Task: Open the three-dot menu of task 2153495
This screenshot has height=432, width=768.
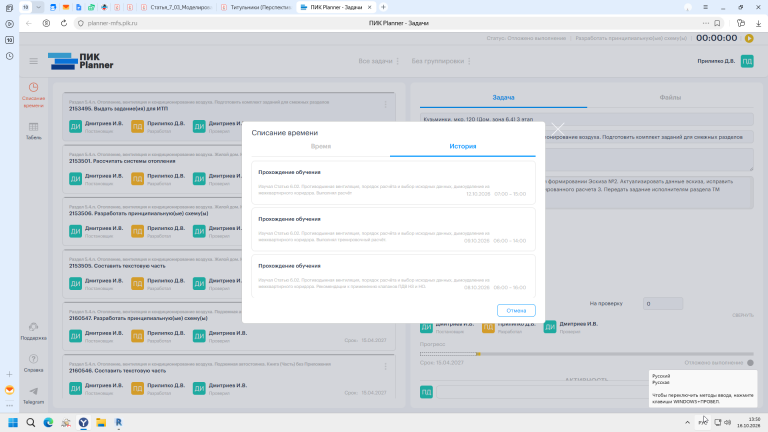Action: tap(385, 104)
